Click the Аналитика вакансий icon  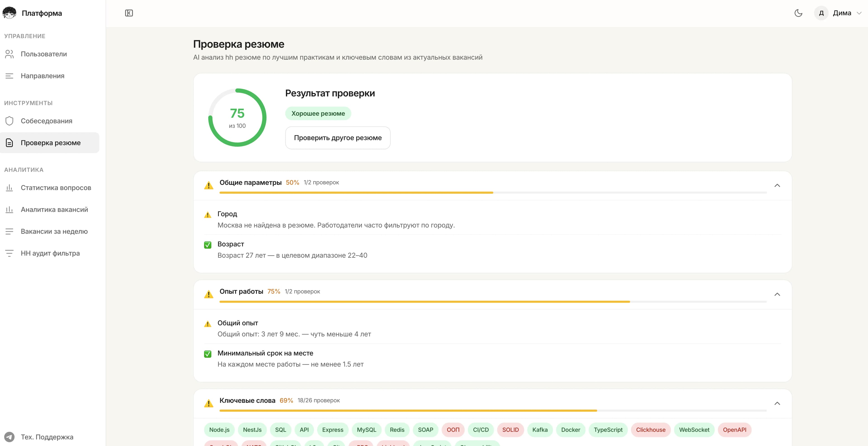pos(9,209)
